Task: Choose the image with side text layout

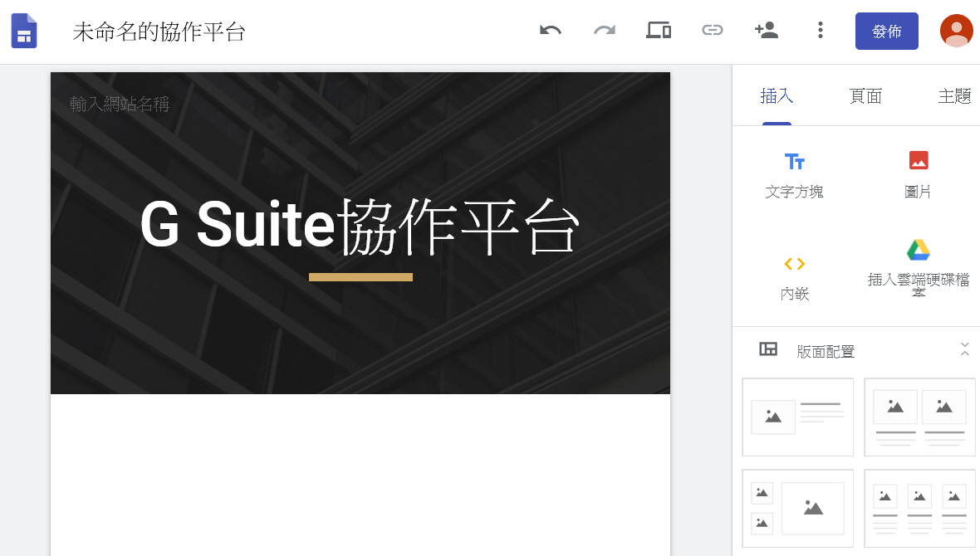Action: pyautogui.click(x=797, y=417)
